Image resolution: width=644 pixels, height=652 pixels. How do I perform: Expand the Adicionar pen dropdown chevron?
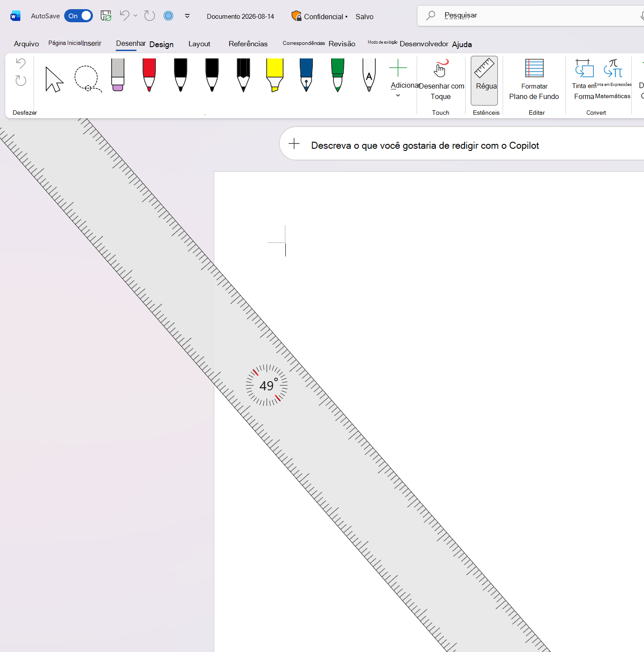point(398,96)
